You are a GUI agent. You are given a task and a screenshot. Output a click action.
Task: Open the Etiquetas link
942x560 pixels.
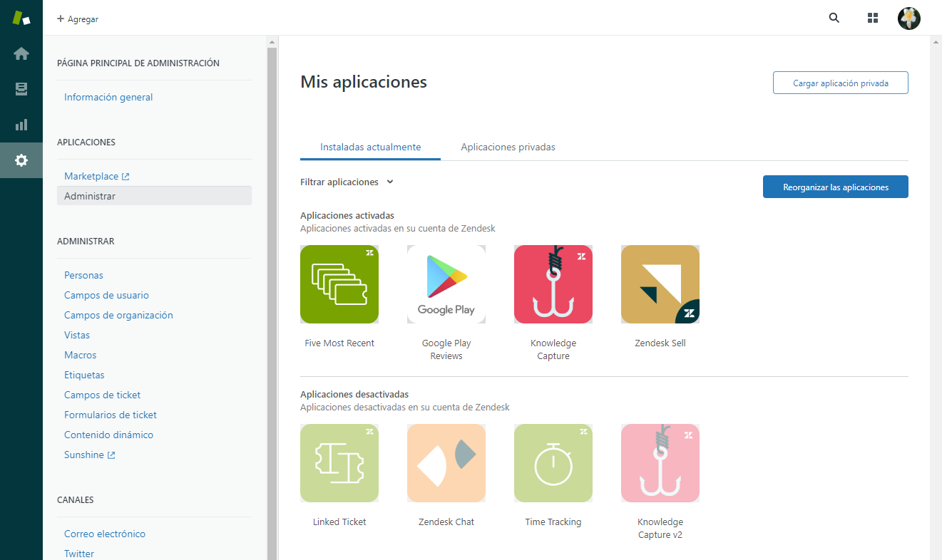(x=84, y=375)
